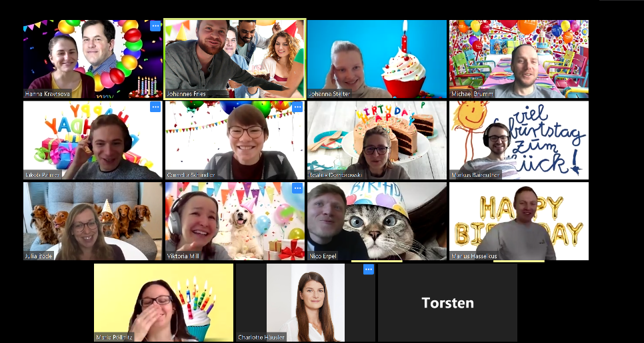Click the 'Johannes Fries' name label
The width and height of the screenshot is (644, 343).
point(185,94)
